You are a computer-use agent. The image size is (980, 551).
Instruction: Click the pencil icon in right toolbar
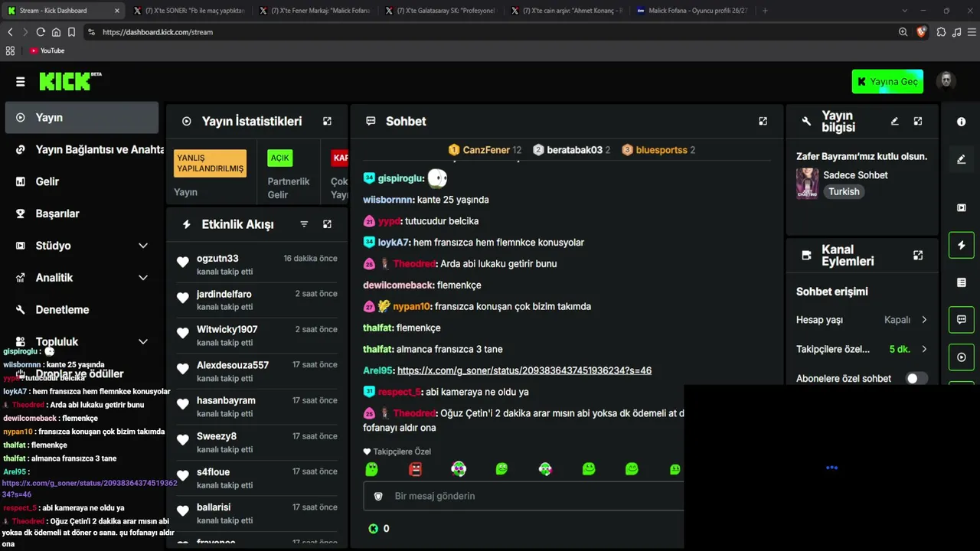tap(962, 159)
